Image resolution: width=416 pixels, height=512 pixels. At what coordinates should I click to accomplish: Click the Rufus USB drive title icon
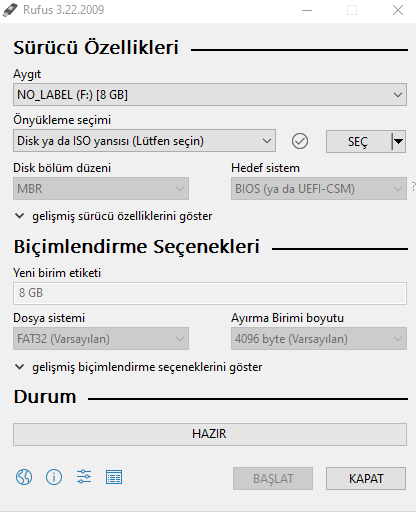pos(10,10)
